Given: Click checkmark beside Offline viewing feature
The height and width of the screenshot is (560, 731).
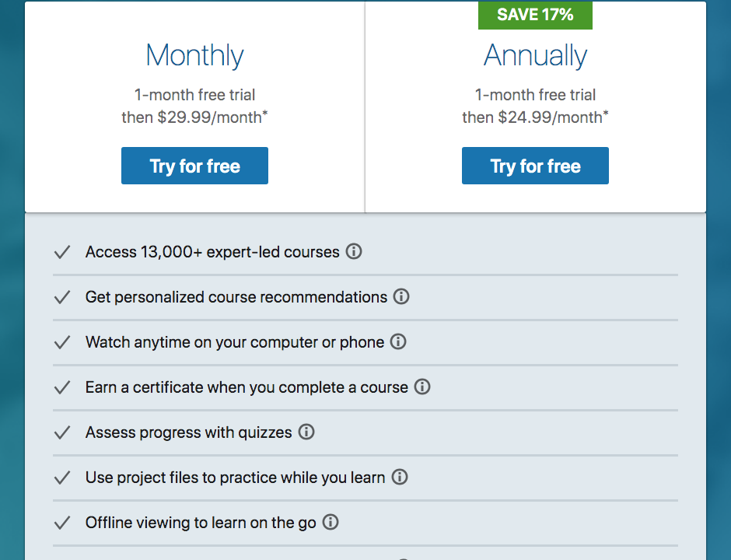Looking at the screenshot, I should pyautogui.click(x=62, y=523).
